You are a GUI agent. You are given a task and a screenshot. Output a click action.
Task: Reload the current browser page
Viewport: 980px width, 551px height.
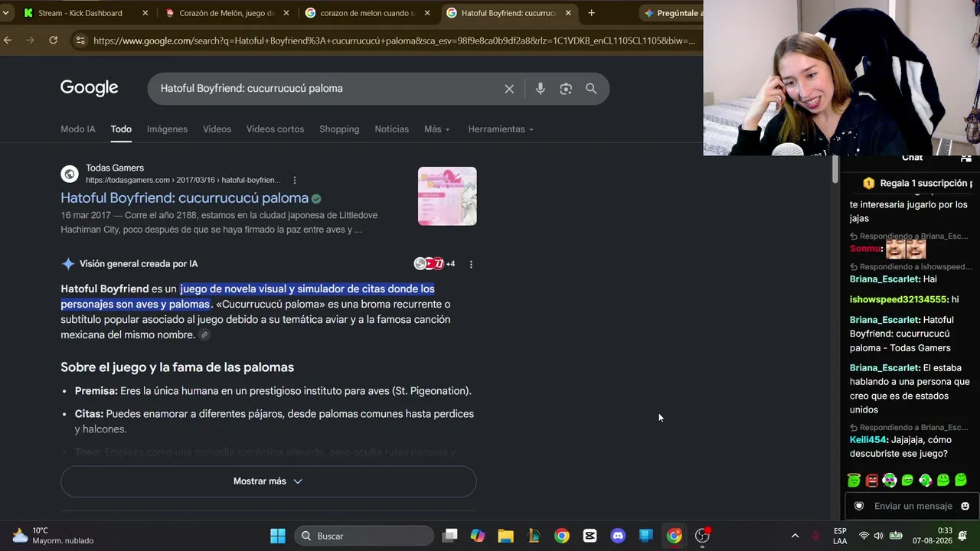(53, 41)
